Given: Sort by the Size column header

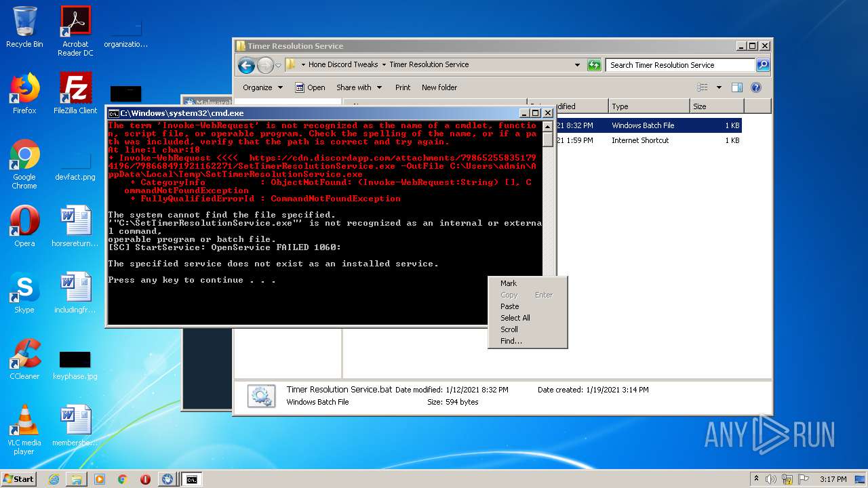Looking at the screenshot, I should pyautogui.click(x=717, y=106).
